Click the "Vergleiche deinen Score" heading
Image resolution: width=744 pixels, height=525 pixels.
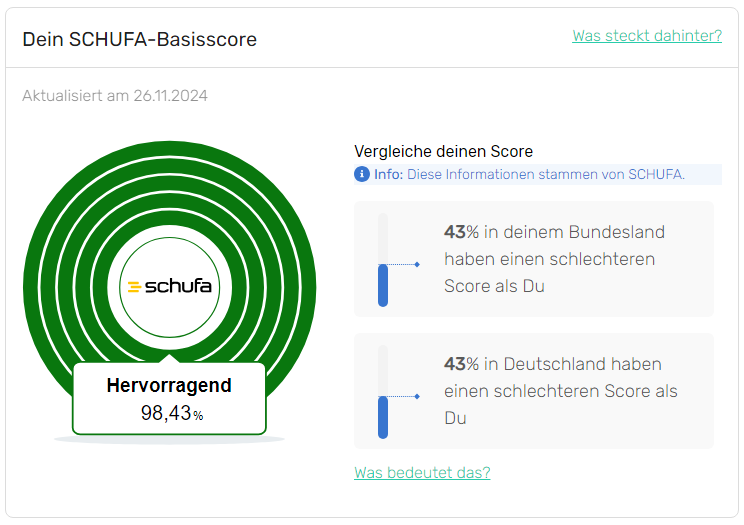[444, 151]
